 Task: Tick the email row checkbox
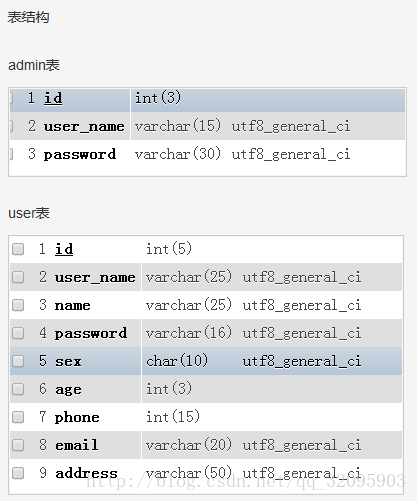coord(18,445)
